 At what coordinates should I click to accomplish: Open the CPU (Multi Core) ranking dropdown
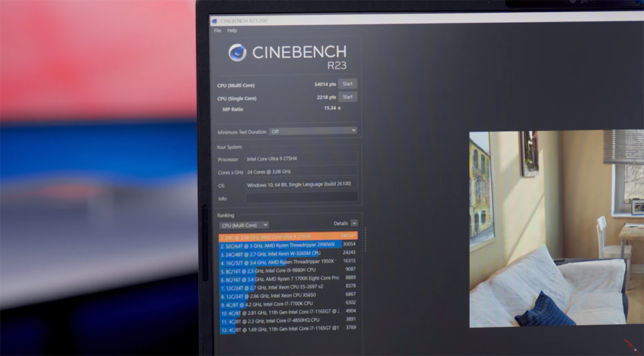tap(244, 225)
